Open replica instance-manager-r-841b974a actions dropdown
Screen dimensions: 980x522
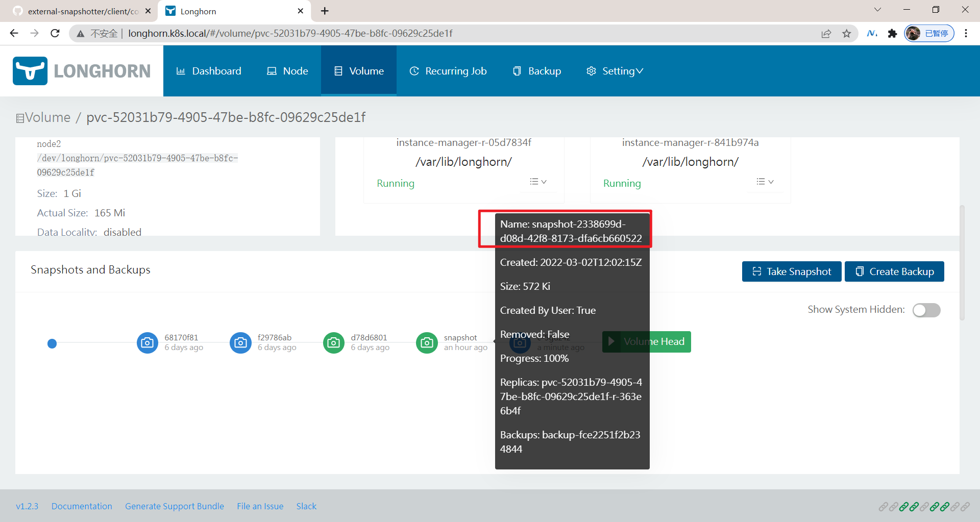click(x=765, y=182)
